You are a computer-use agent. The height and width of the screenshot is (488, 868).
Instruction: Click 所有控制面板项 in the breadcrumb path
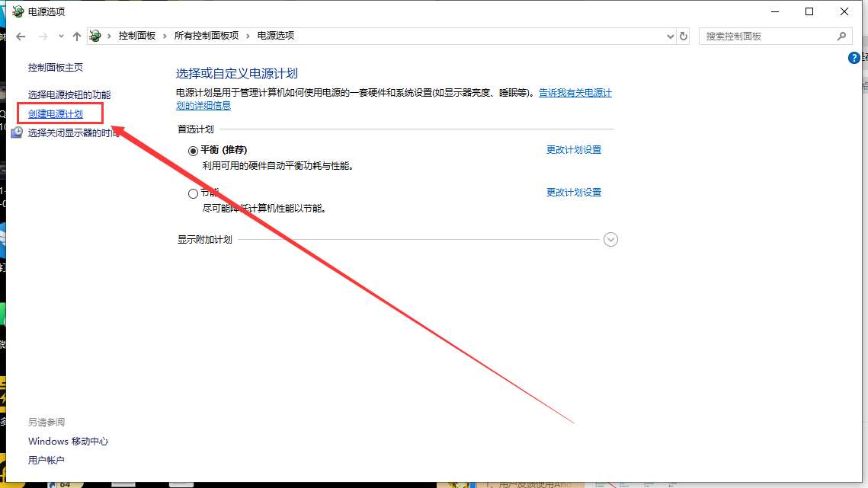206,36
